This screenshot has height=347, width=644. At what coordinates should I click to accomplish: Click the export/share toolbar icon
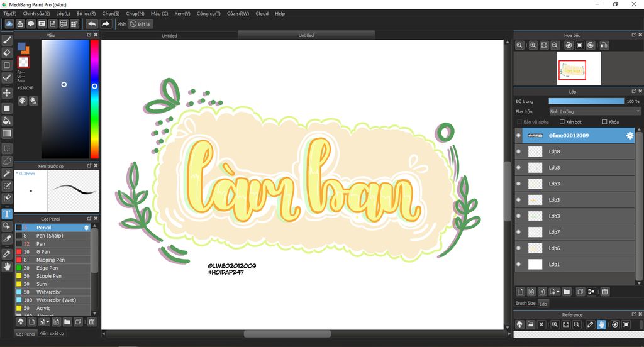(20, 24)
